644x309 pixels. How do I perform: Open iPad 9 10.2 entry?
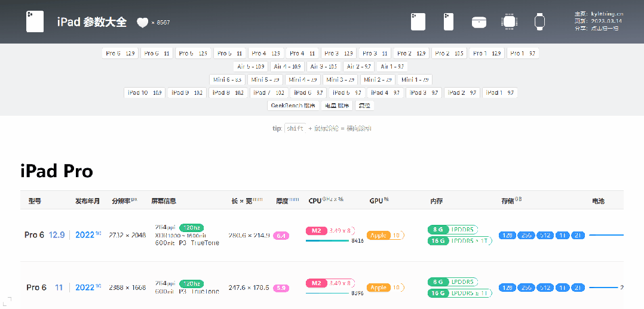188,92
